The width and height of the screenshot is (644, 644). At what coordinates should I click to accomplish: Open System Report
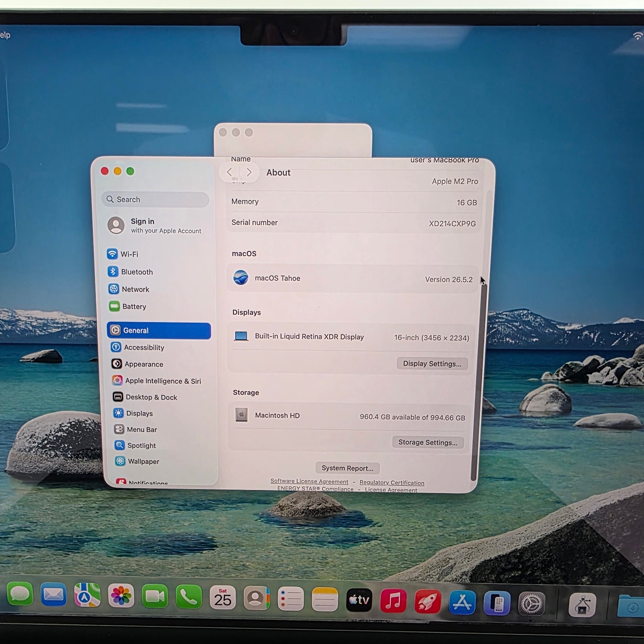(x=348, y=468)
